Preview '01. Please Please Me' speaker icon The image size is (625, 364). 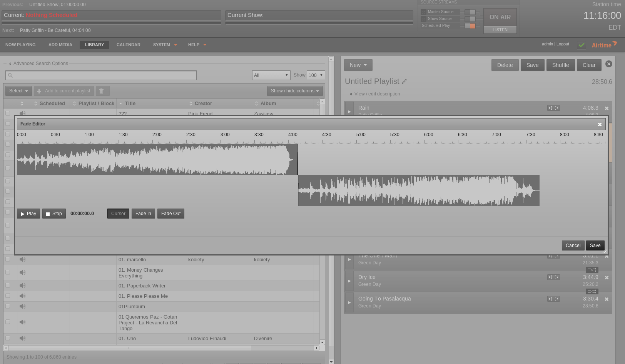(23, 296)
